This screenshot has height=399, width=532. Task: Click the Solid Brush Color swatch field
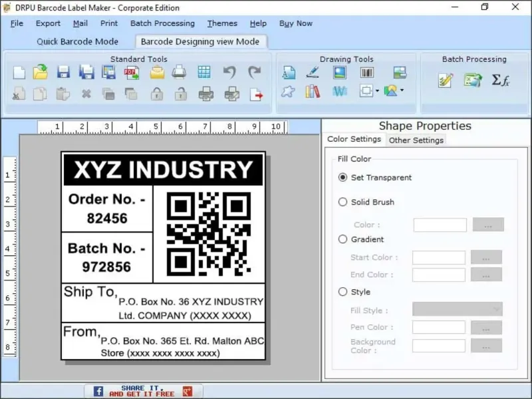click(440, 225)
